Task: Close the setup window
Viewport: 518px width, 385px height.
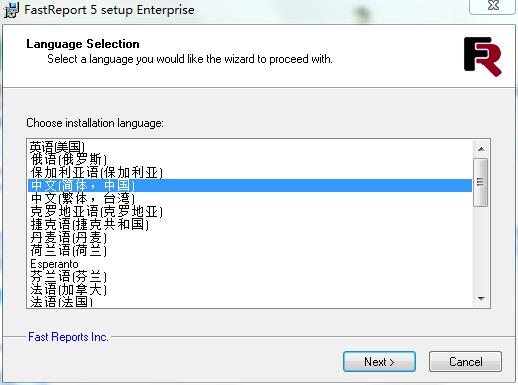Action: point(492,6)
